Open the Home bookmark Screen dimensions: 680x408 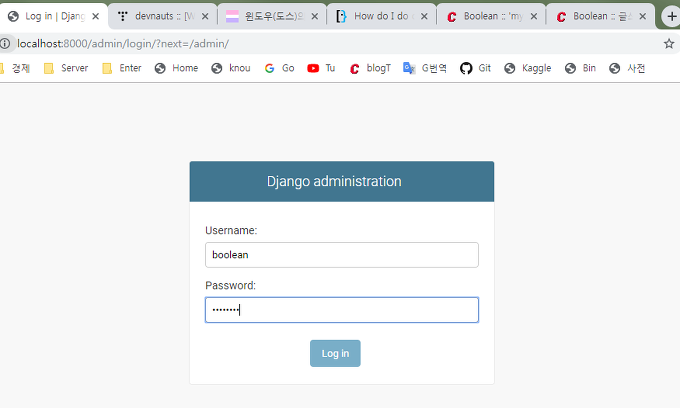pyautogui.click(x=177, y=68)
